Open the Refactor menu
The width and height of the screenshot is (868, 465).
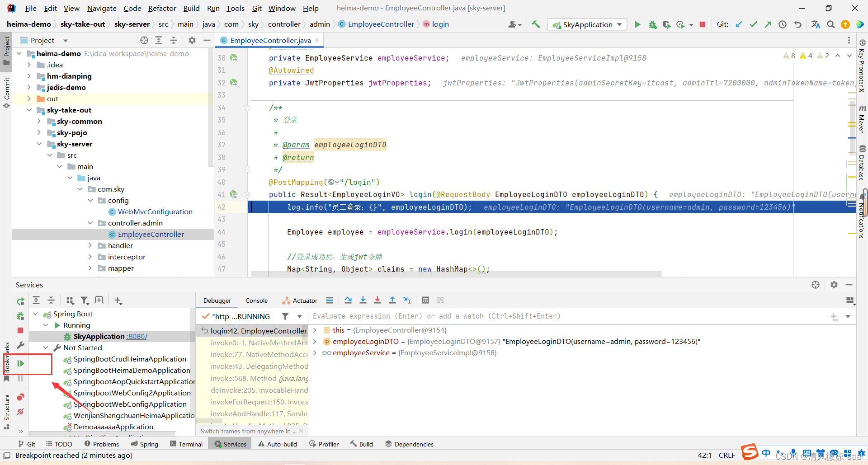(x=162, y=8)
